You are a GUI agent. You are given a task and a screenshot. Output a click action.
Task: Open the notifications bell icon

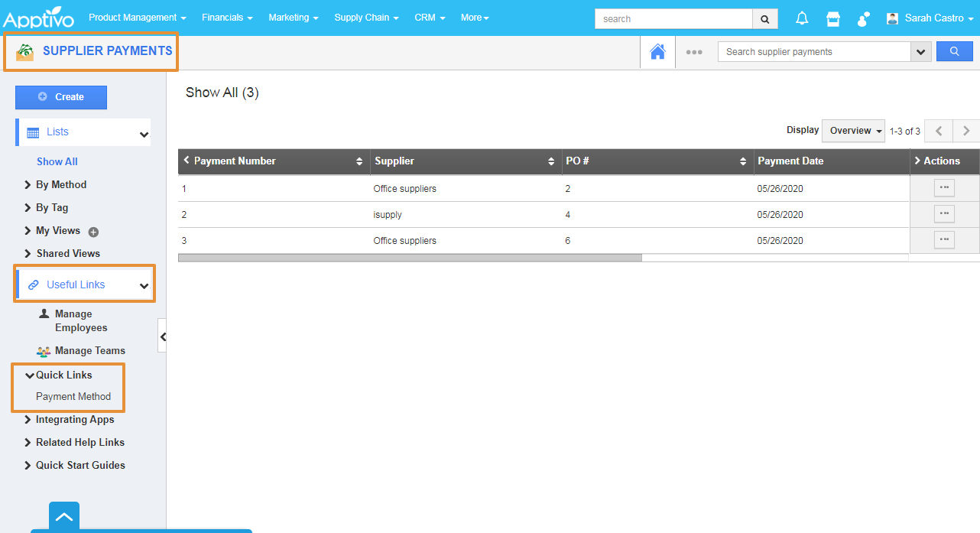pyautogui.click(x=802, y=18)
